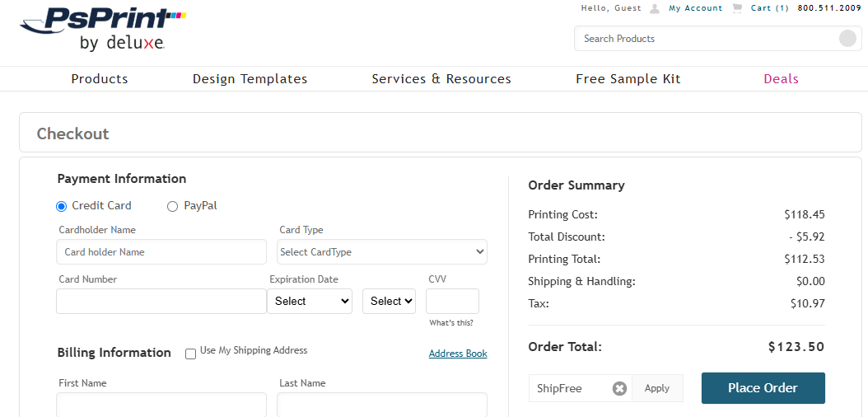The height and width of the screenshot is (417, 868).
Task: Open the Select CardType dropdown
Action: pyautogui.click(x=382, y=252)
